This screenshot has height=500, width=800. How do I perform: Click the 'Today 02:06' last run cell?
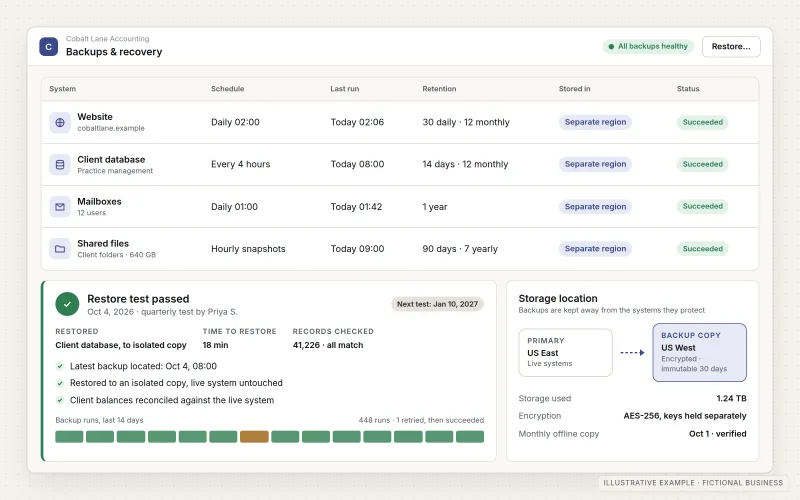(357, 122)
